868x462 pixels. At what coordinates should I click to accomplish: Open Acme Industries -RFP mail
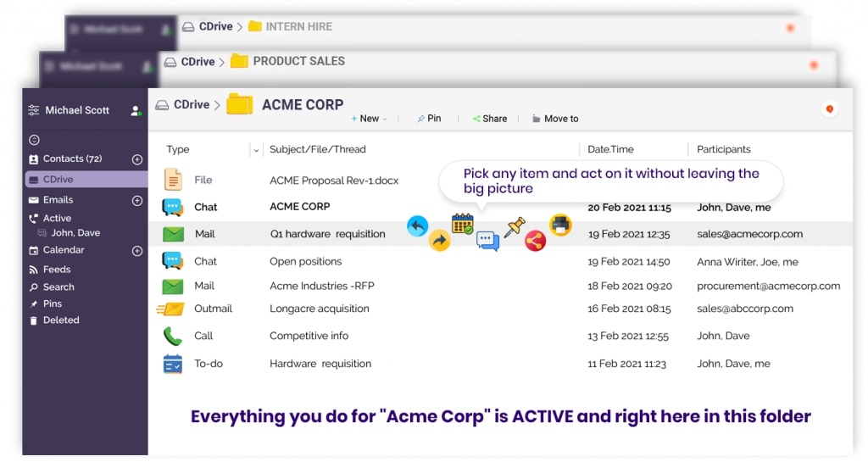click(321, 286)
